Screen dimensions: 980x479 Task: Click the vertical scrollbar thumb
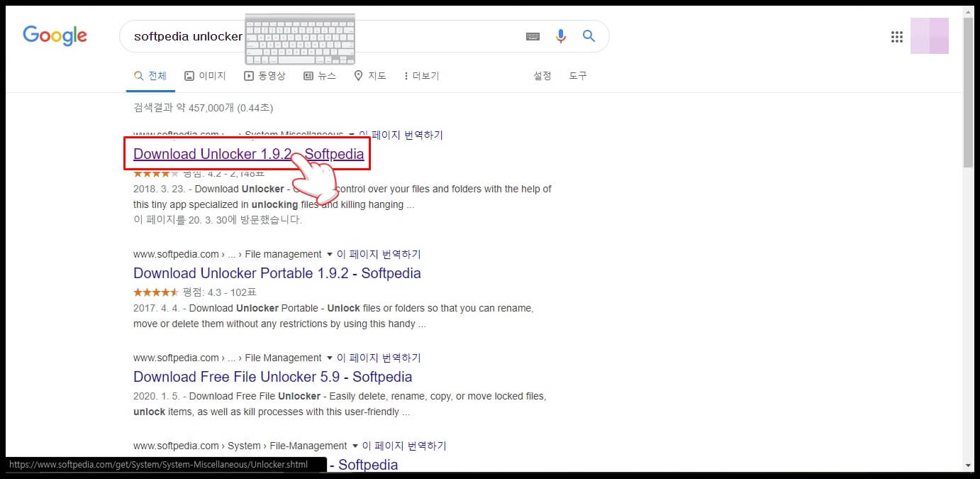pyautogui.click(x=969, y=93)
